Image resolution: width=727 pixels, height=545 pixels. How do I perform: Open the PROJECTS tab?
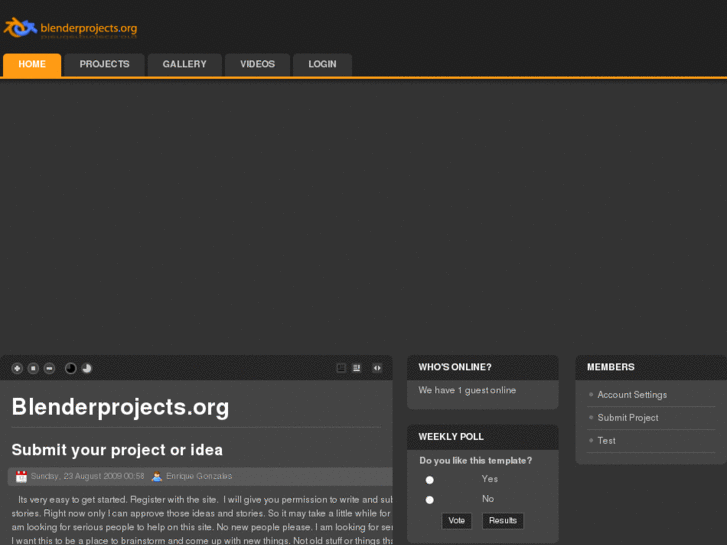104,64
